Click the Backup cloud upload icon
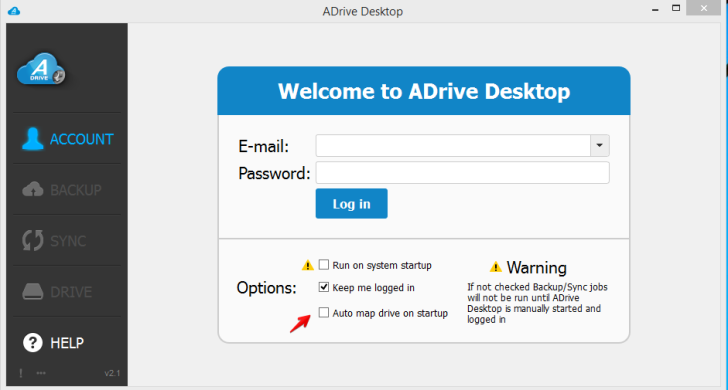Screen dimensions: 728x390 (33, 190)
